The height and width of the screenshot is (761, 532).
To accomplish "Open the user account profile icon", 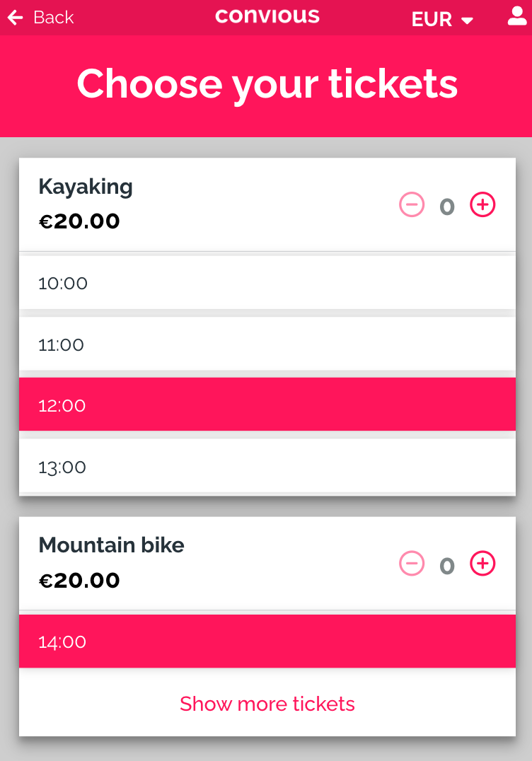I will pos(517,16).
